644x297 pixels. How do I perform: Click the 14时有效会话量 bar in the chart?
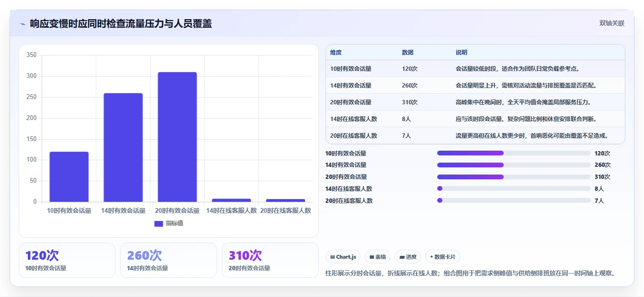[x=123, y=147]
